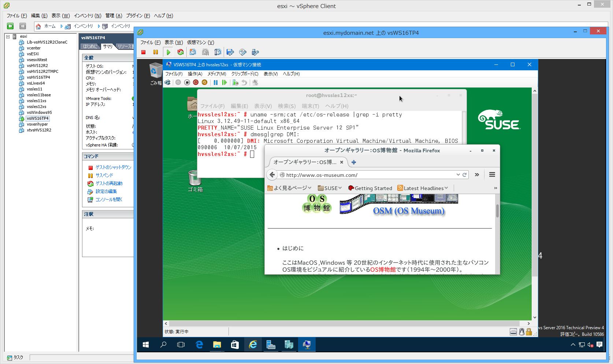The height and width of the screenshot is (364, 613).
Task: Go back with green arrow in vSphere Client
Action: [x=10, y=26]
